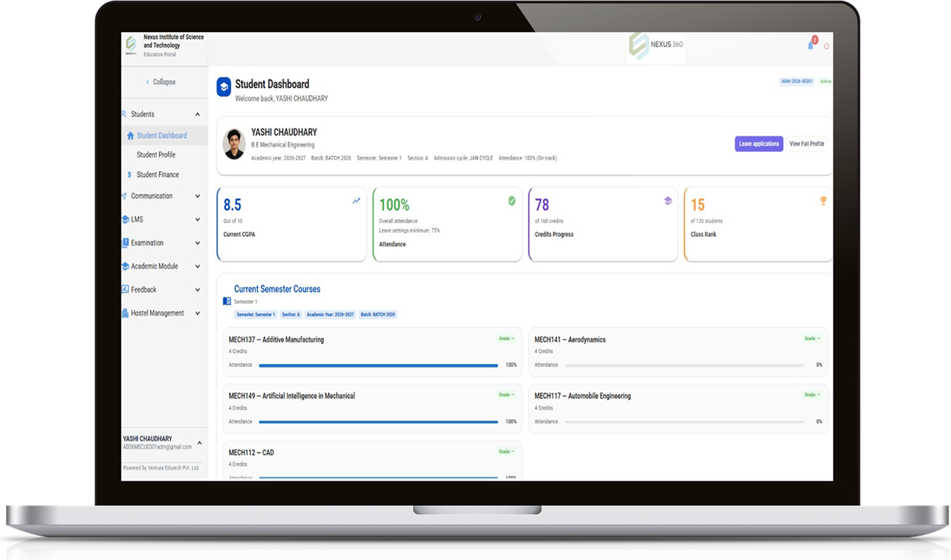Collapse the sidebar

[161, 82]
